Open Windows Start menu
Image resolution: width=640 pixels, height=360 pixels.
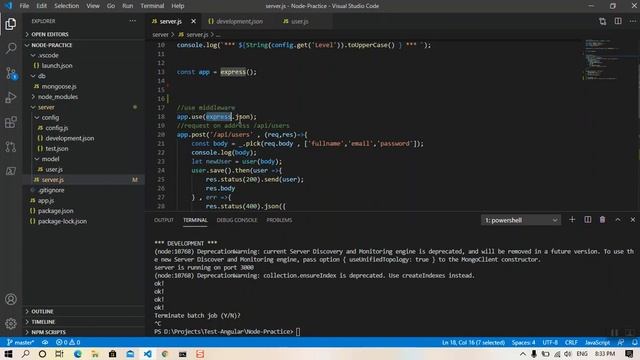pos(8,354)
